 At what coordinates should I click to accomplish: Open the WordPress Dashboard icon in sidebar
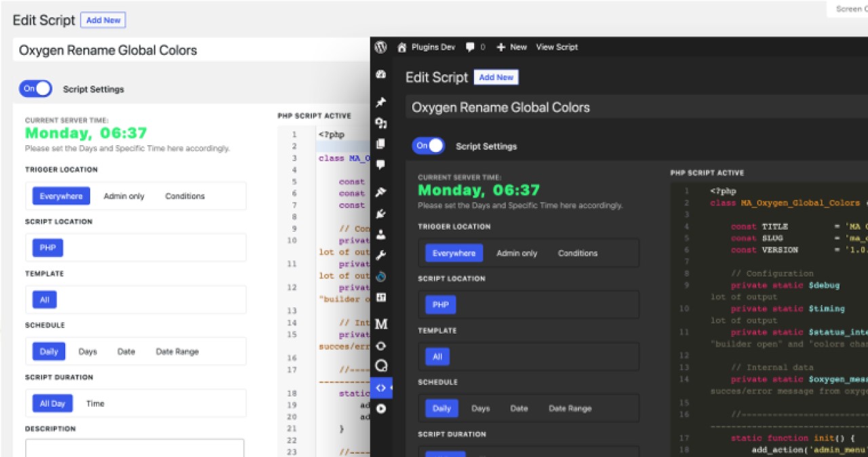click(380, 75)
